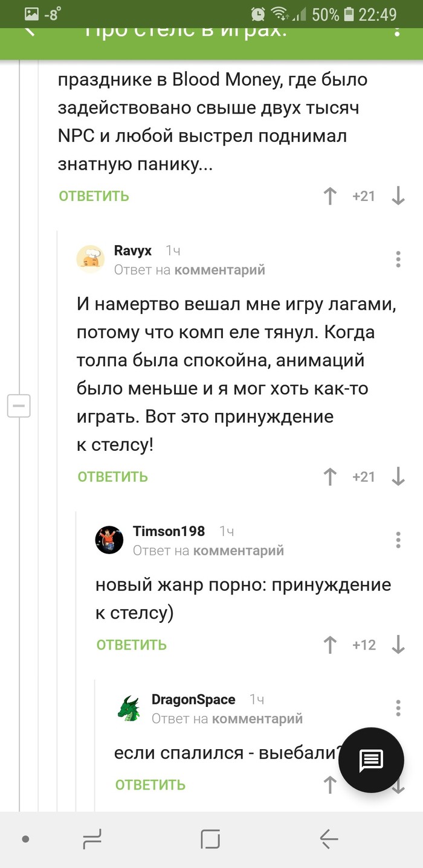This screenshot has height=868, width=423.
Task: Open the post overflow menu in header
Action: tap(397, 30)
